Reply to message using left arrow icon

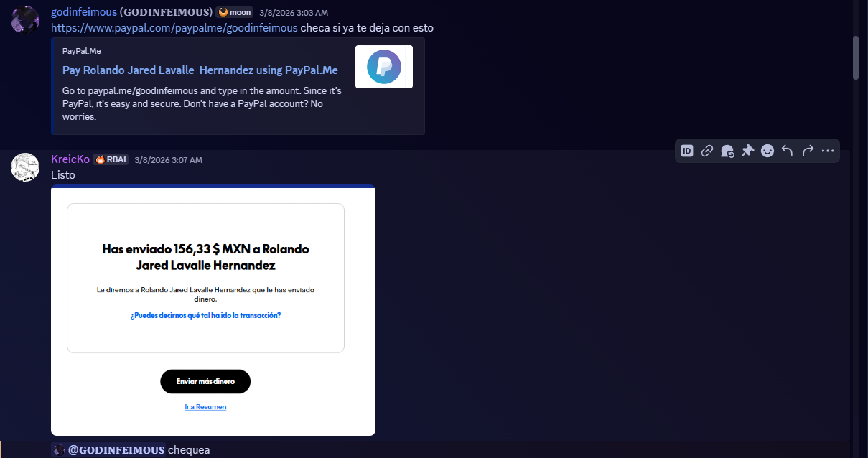coord(788,151)
